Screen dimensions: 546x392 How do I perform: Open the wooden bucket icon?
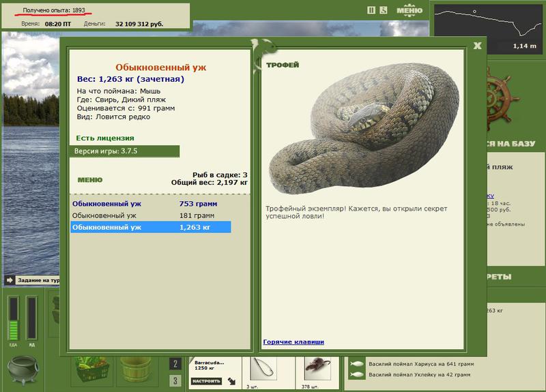click(136, 371)
